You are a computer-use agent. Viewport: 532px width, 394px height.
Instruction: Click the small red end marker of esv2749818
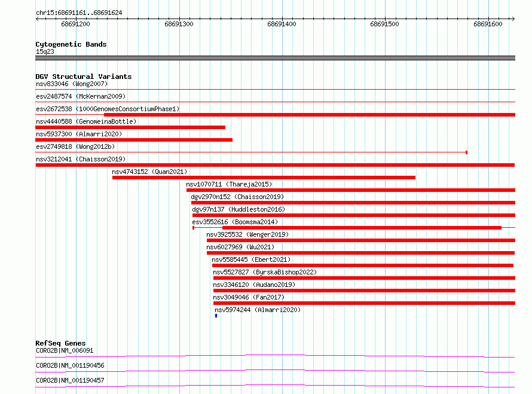point(466,152)
